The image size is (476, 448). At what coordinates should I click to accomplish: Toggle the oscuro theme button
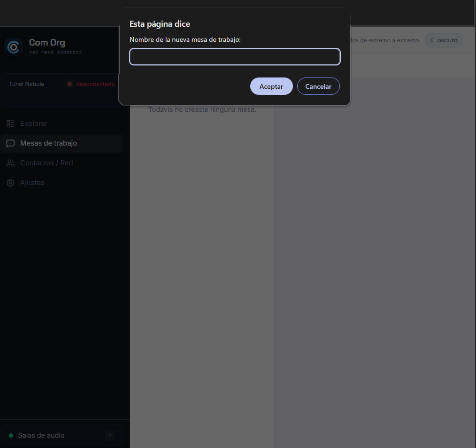(444, 40)
